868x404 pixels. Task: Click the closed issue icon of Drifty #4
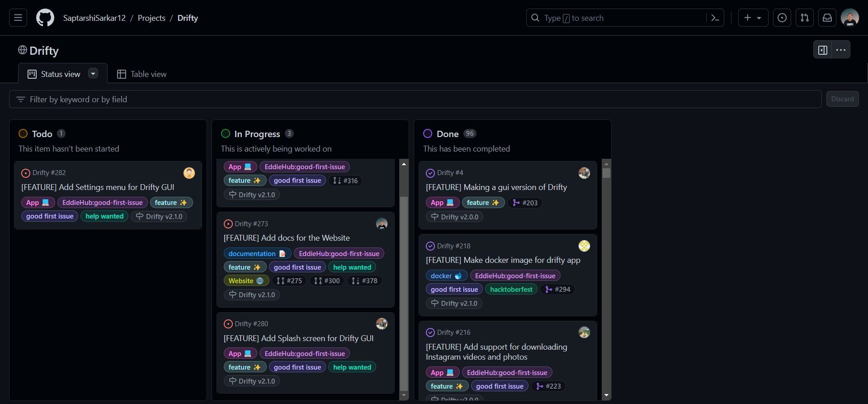[x=430, y=173]
